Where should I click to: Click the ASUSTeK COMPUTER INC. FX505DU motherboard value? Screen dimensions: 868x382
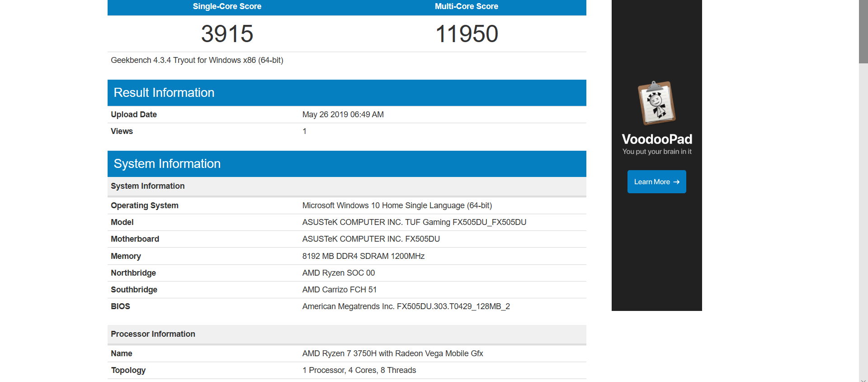click(x=371, y=239)
